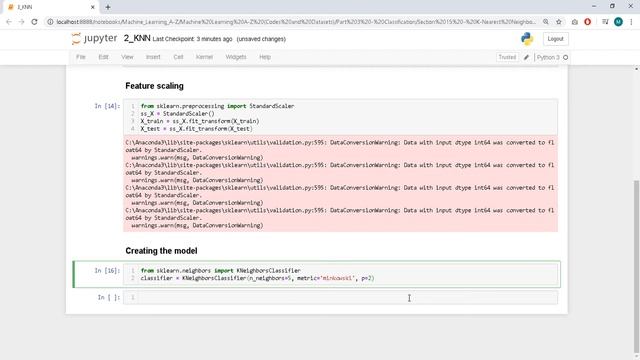Screen dimensions: 640x360
Task: Minimize the browser window
Action: click(x=594, y=6)
